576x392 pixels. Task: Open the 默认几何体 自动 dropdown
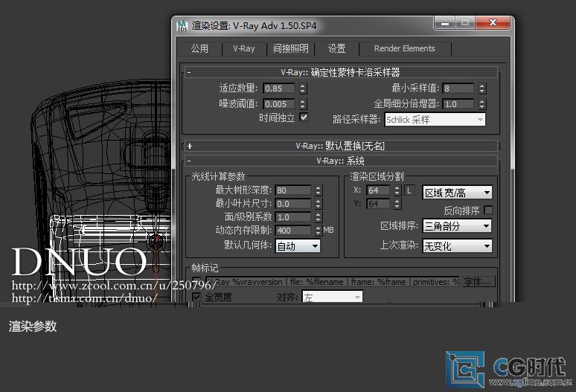tap(298, 246)
